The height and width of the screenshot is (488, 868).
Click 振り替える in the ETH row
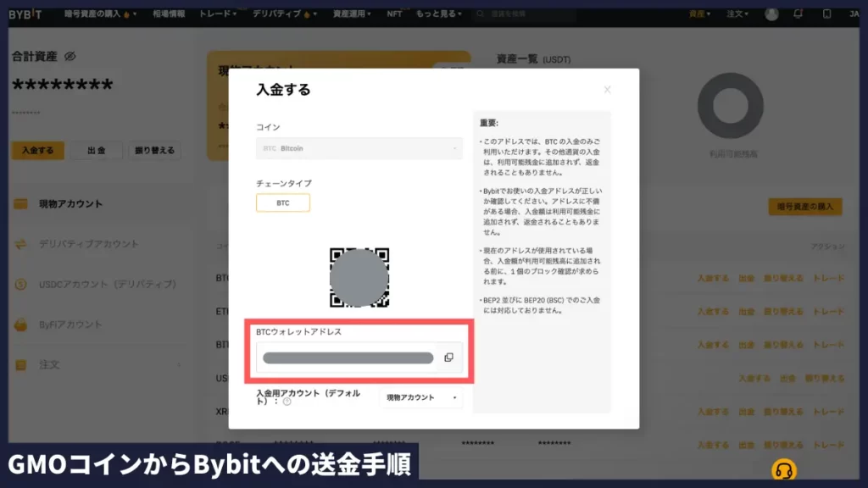pos(783,312)
